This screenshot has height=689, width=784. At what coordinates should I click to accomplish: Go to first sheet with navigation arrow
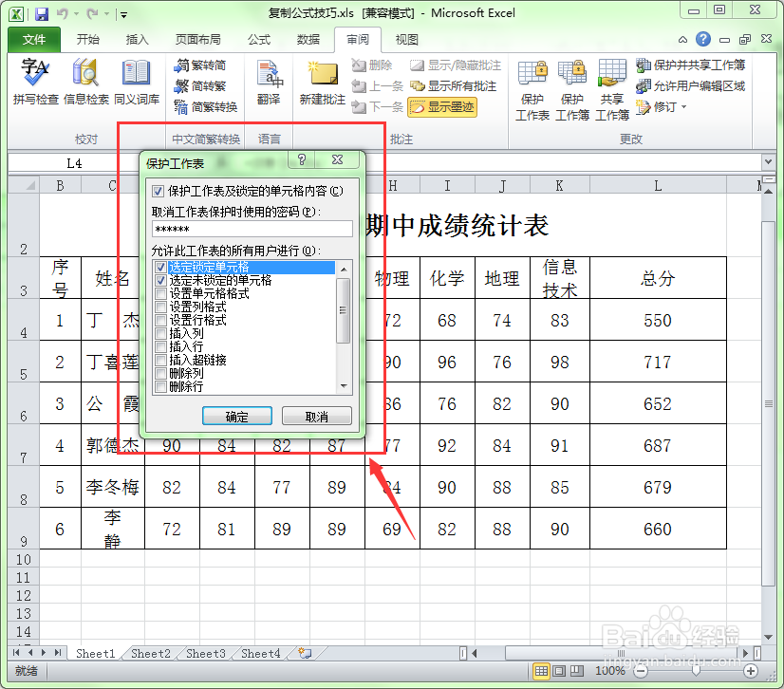[16, 653]
